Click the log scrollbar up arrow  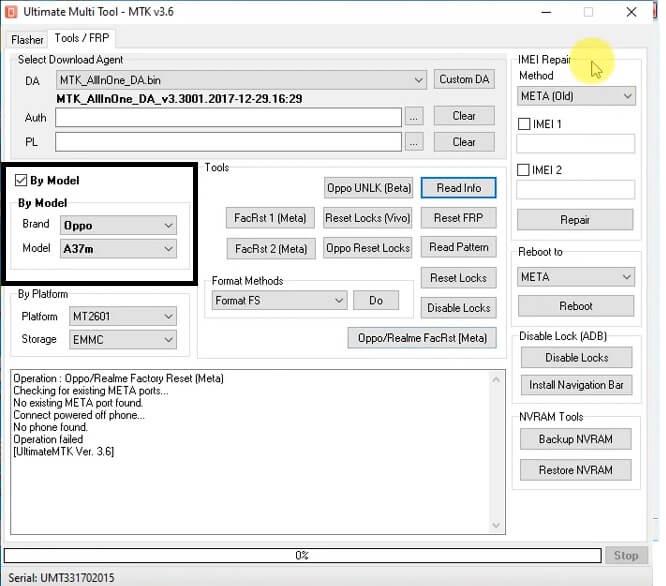click(496, 380)
